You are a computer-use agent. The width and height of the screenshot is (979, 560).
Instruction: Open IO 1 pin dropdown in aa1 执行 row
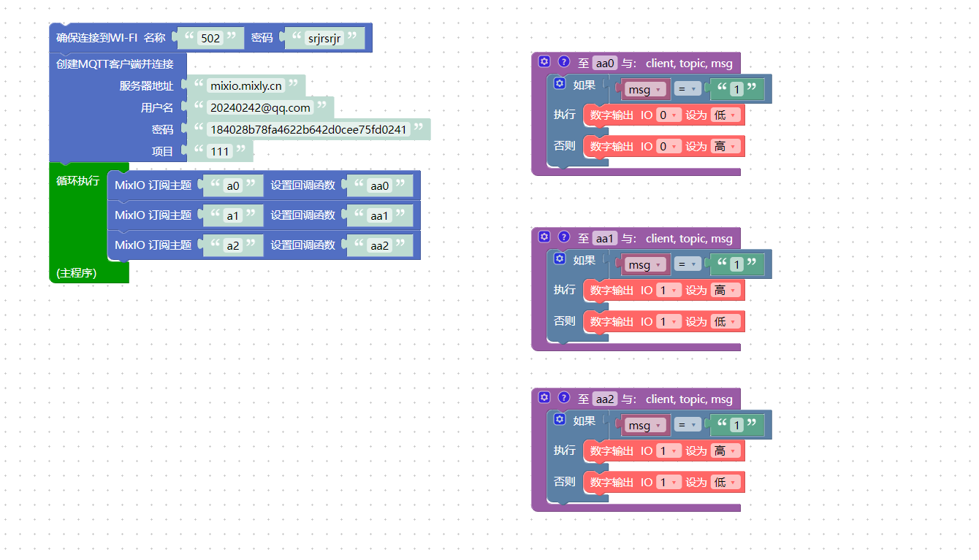668,291
